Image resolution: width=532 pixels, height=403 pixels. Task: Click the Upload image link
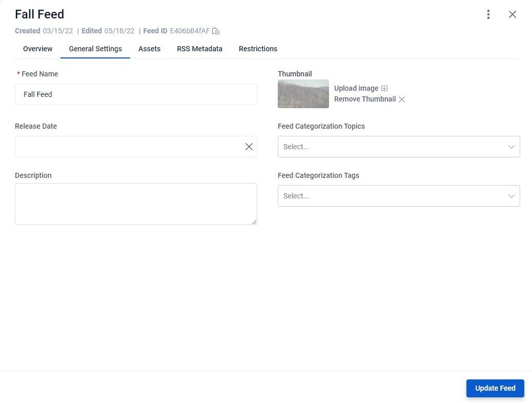coord(356,88)
